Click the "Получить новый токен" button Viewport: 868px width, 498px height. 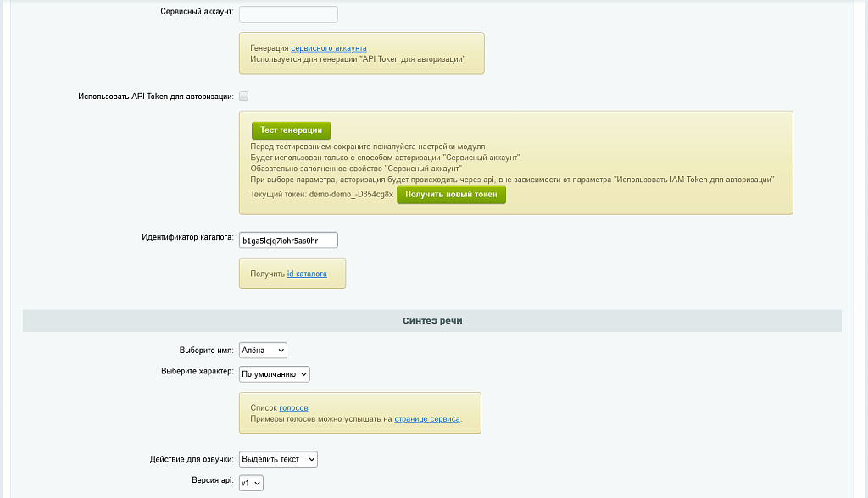pos(451,194)
